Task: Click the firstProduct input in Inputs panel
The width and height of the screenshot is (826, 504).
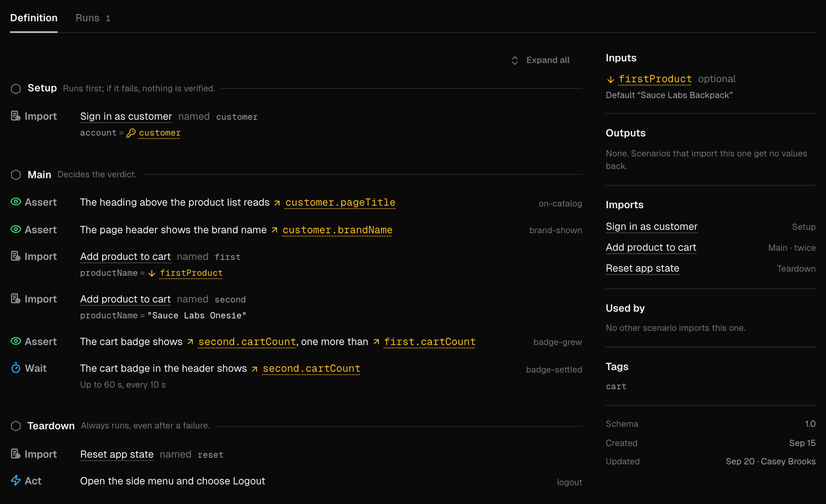Action: tap(655, 79)
